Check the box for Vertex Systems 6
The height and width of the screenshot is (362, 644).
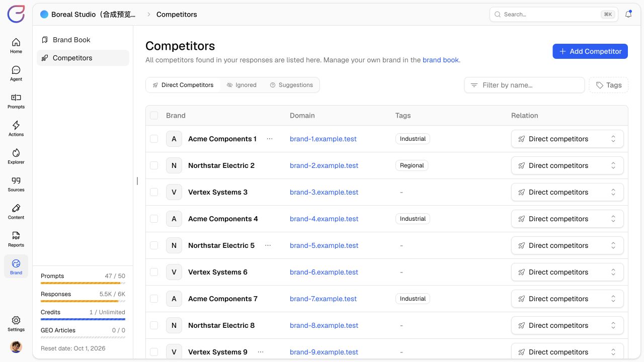coord(154,272)
